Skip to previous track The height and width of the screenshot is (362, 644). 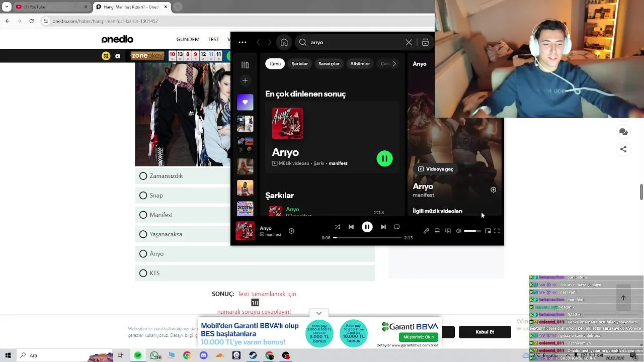[351, 227]
